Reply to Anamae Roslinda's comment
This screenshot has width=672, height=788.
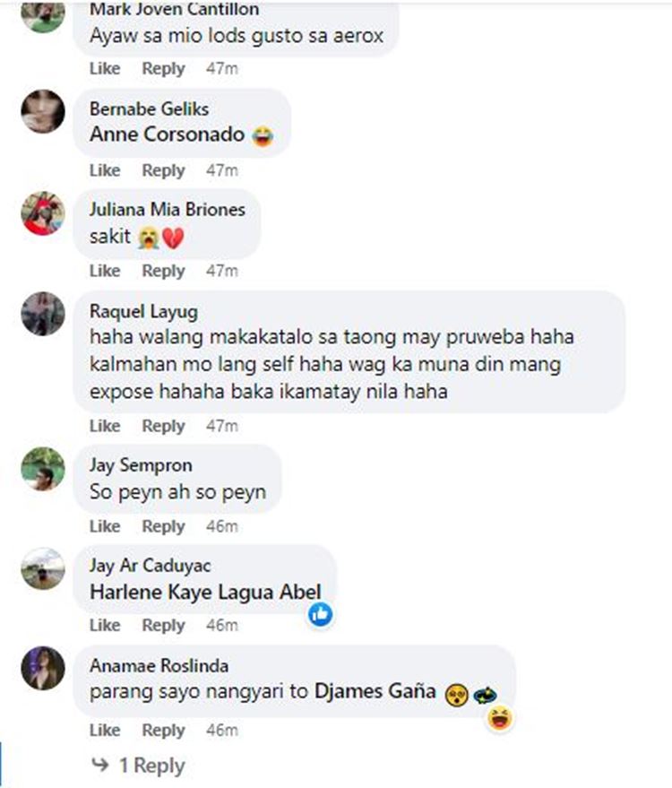coord(164,731)
